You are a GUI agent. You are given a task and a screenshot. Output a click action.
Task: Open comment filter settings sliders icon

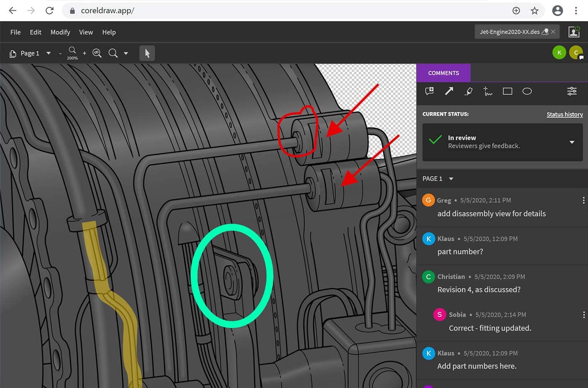click(572, 91)
